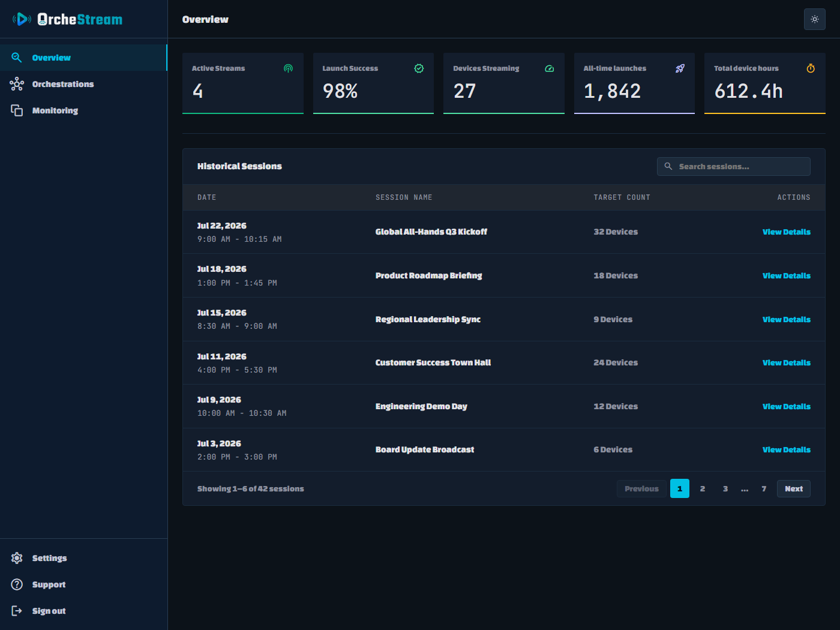Image resolution: width=840 pixels, height=630 pixels.
Task: Click the Overview magnifier icon in sidebar
Action: 17,58
